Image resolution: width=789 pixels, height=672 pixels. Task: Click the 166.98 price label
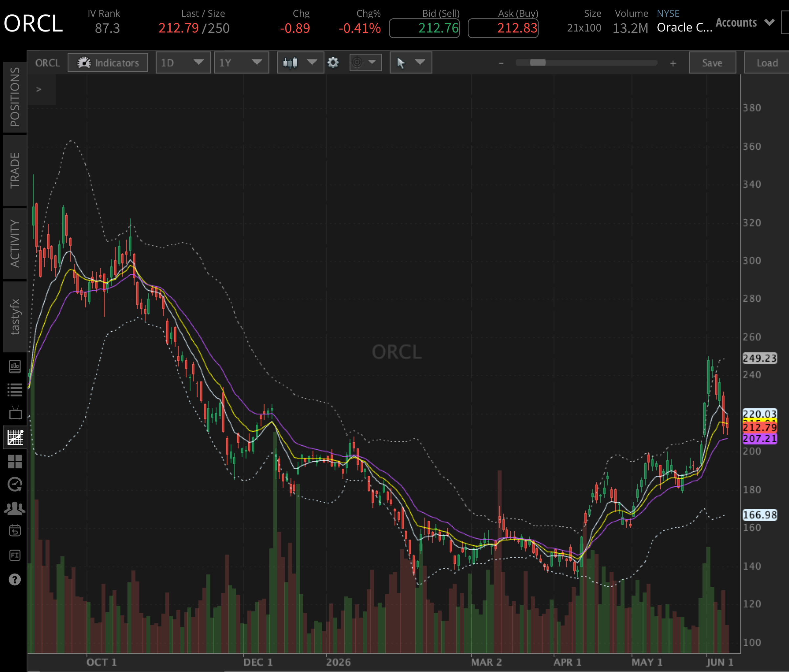[x=760, y=515]
